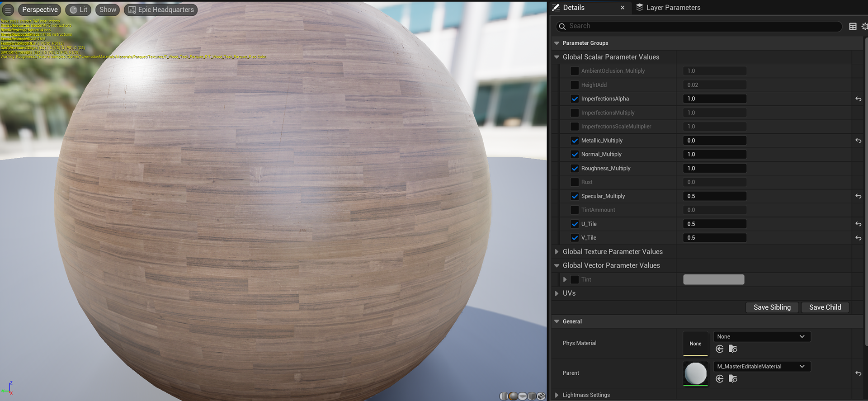Uncheck Metallic_Multiply override

tap(575, 141)
